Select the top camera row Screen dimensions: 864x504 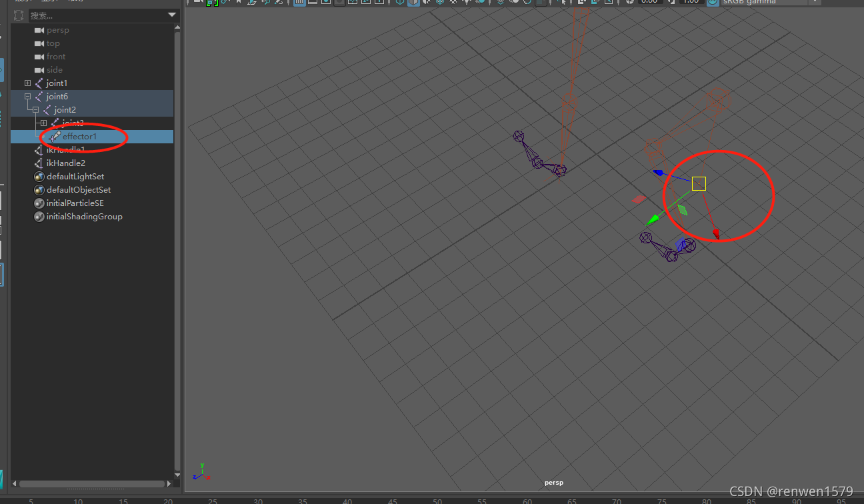click(x=92, y=43)
